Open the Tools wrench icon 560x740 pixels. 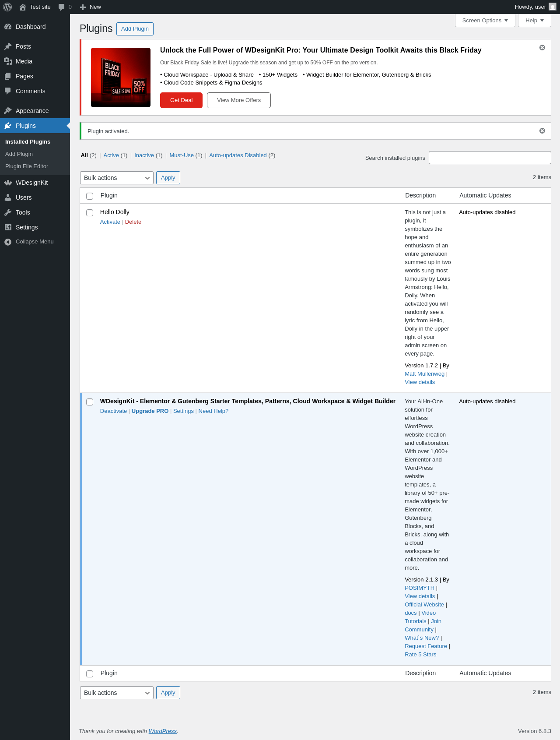pyautogui.click(x=8, y=212)
